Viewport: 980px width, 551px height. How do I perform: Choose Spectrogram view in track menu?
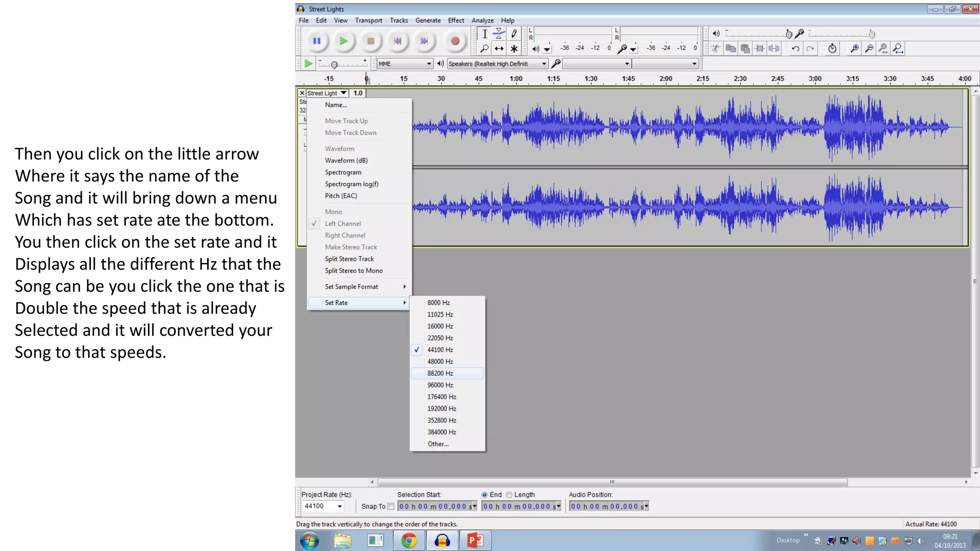(x=359, y=172)
